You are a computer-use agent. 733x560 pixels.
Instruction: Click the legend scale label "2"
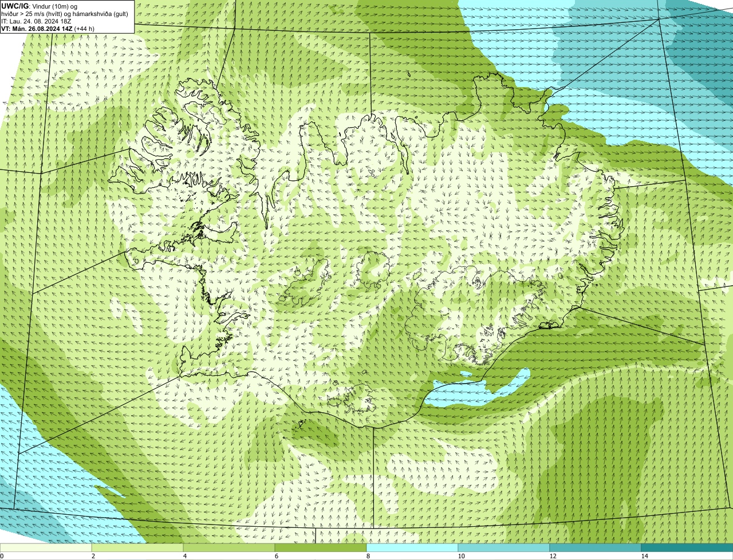click(x=93, y=556)
